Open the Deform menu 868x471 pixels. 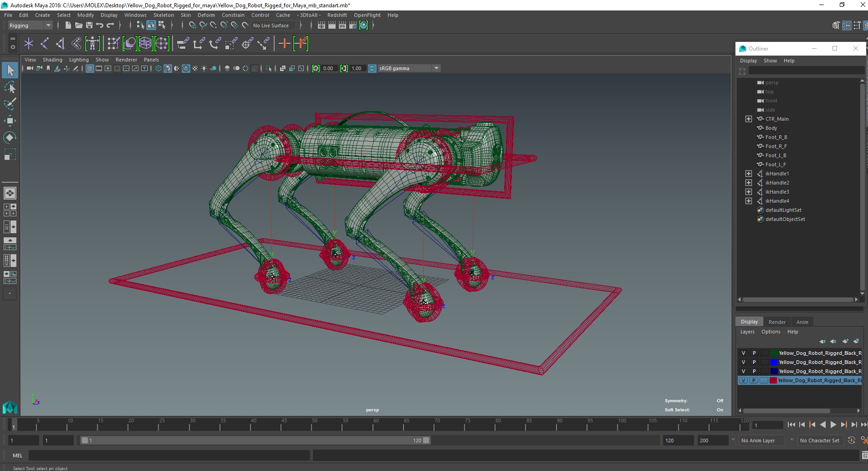tap(206, 15)
